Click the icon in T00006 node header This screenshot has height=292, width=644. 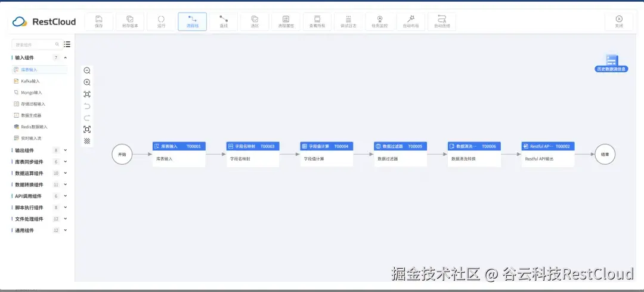452,146
